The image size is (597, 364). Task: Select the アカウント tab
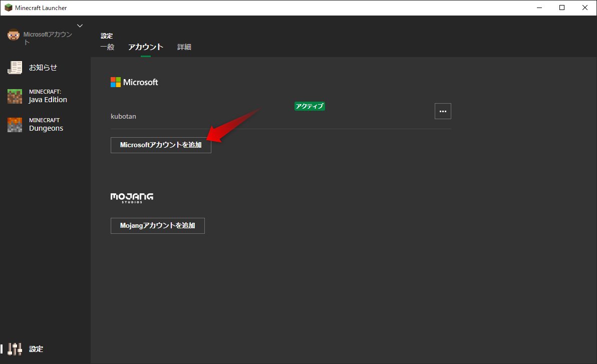pos(146,47)
